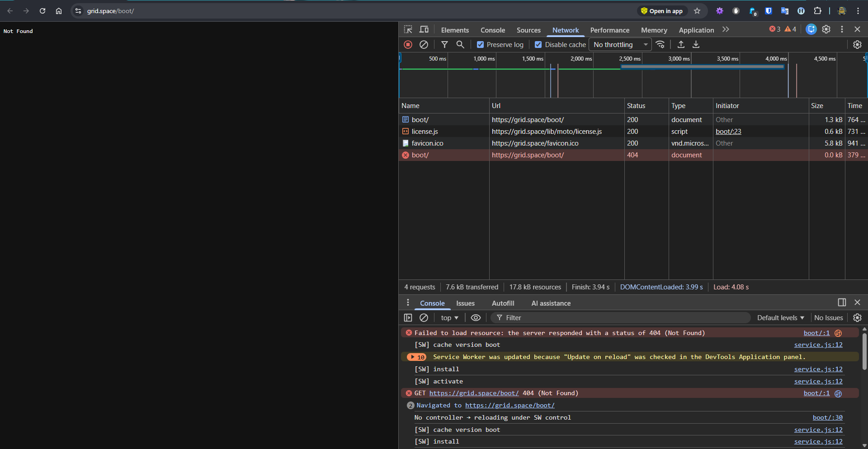Switch to the Elements tab
The width and height of the screenshot is (868, 449).
click(455, 30)
